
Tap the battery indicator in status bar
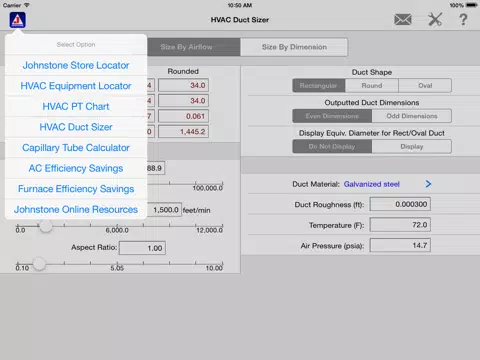(x=472, y=5)
